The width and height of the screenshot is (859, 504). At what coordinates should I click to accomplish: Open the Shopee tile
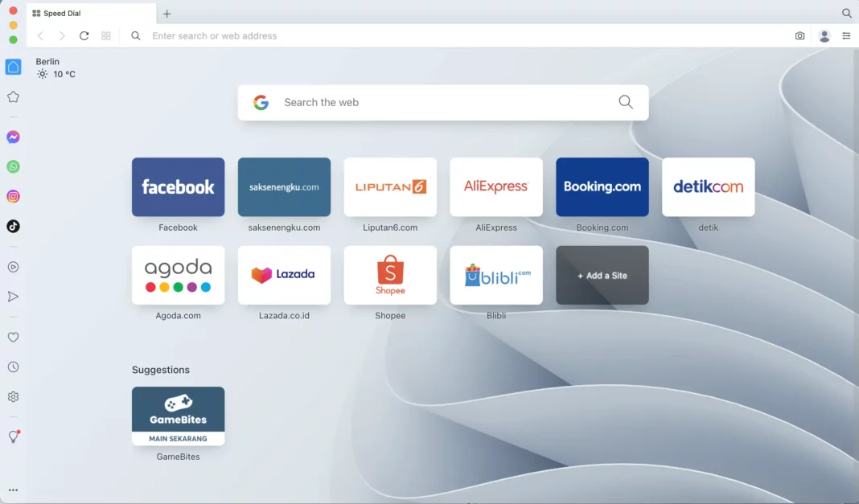coord(390,275)
